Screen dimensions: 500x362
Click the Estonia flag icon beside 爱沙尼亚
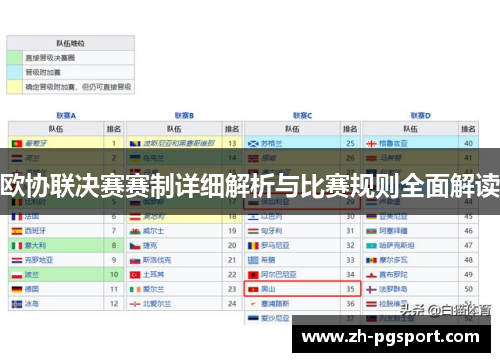tap(253, 318)
